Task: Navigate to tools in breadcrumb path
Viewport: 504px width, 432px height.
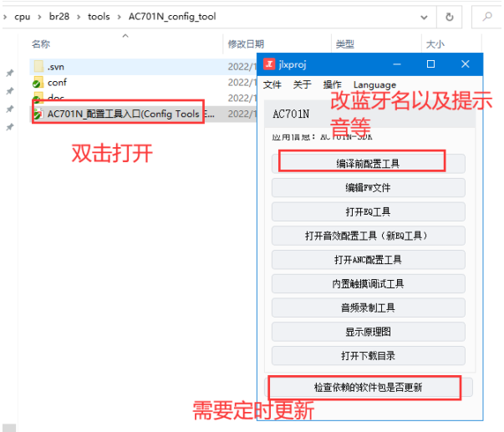Action: [99, 17]
